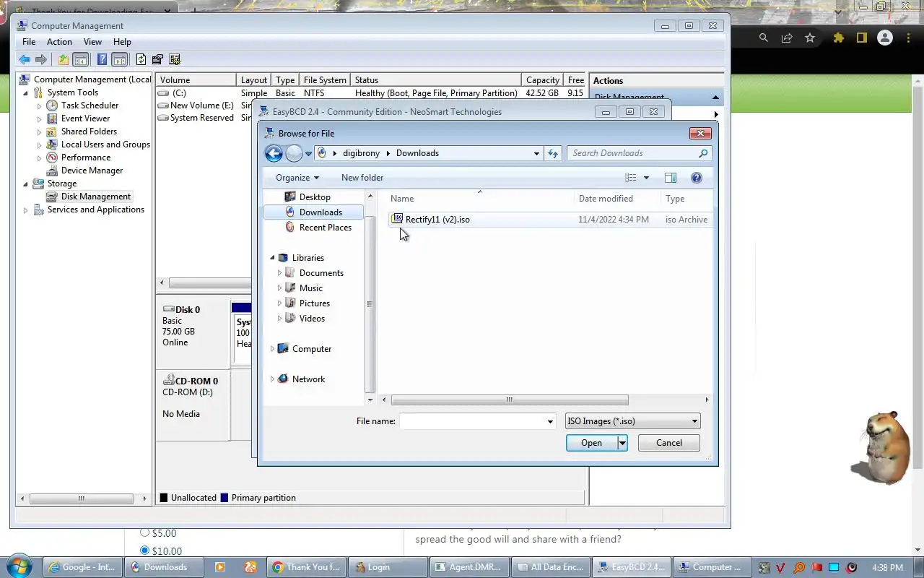Switch to the Thank You Chrome taskbar button

305,567
